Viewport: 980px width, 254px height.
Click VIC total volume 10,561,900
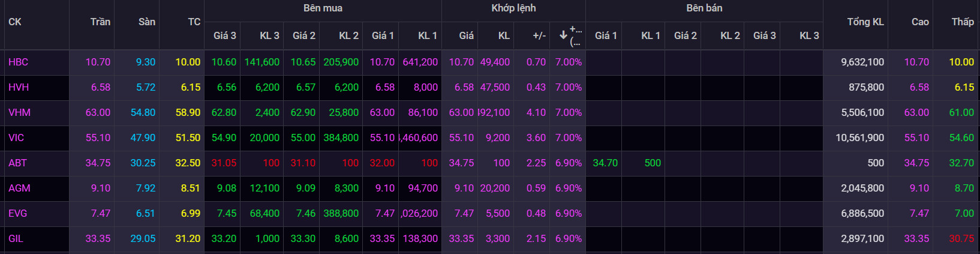[860, 138]
